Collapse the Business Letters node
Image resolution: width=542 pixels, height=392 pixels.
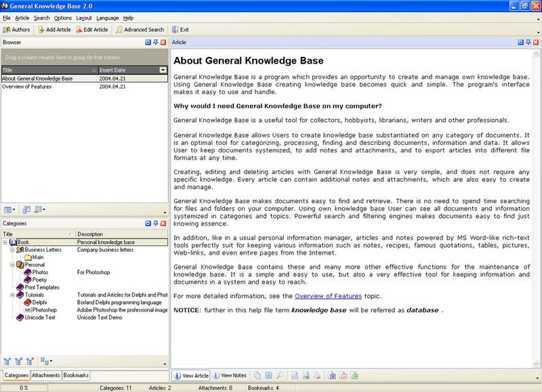click(13, 250)
